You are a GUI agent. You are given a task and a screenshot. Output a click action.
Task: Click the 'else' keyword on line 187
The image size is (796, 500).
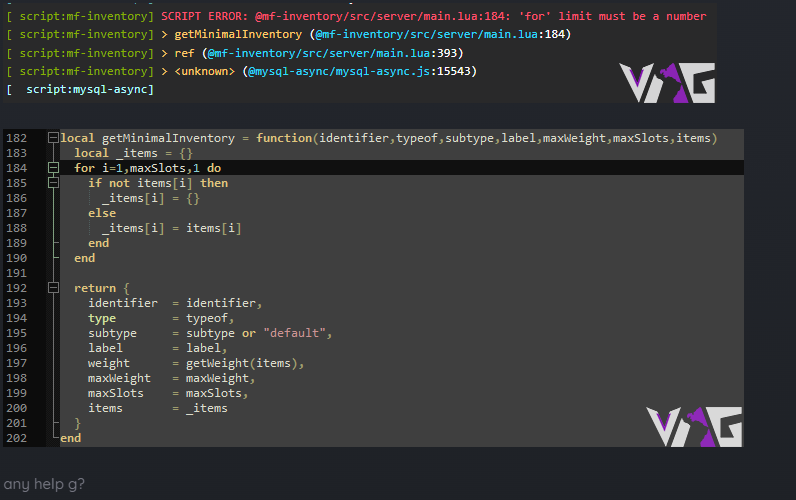(x=102, y=213)
